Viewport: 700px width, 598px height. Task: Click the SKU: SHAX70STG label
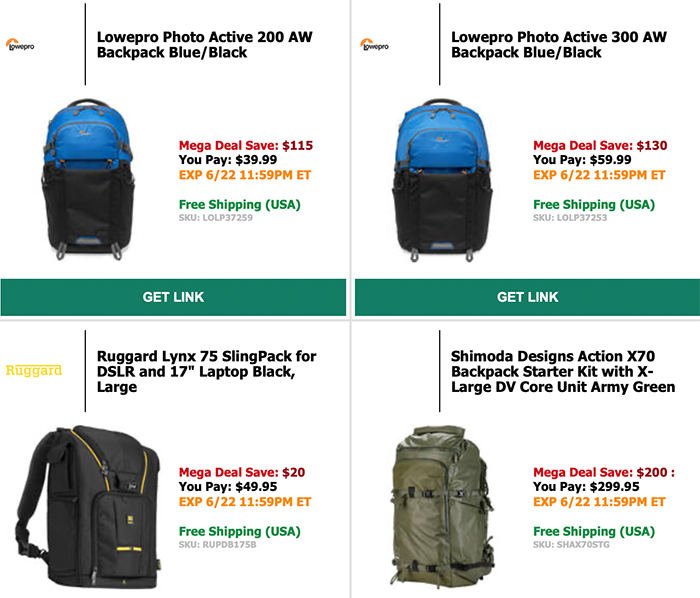pos(571,544)
